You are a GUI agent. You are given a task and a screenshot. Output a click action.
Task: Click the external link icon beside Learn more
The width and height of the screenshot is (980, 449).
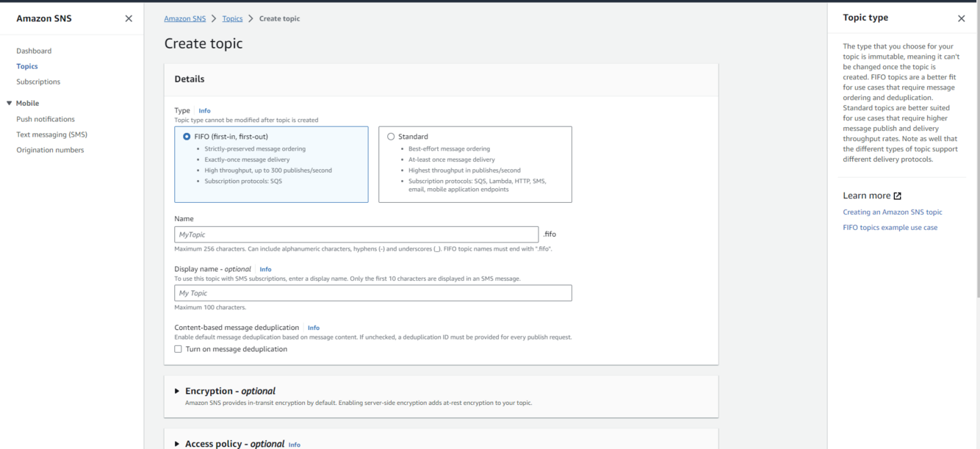pyautogui.click(x=897, y=196)
